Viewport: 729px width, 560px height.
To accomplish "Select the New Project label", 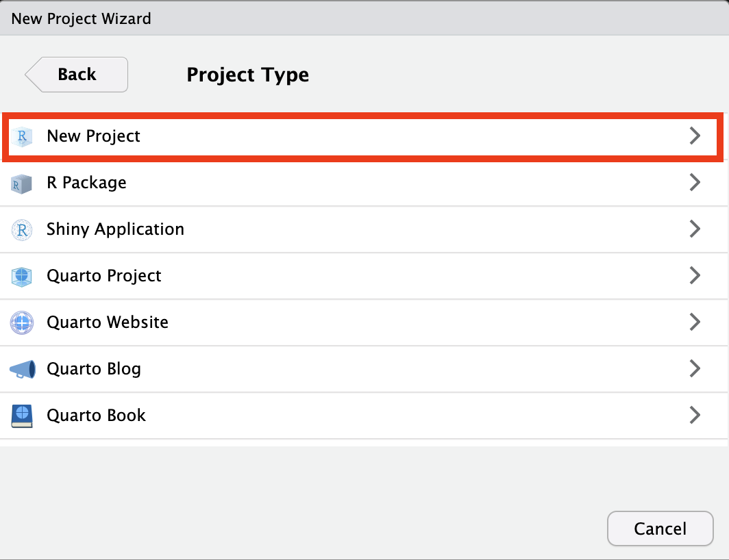I will [93, 136].
